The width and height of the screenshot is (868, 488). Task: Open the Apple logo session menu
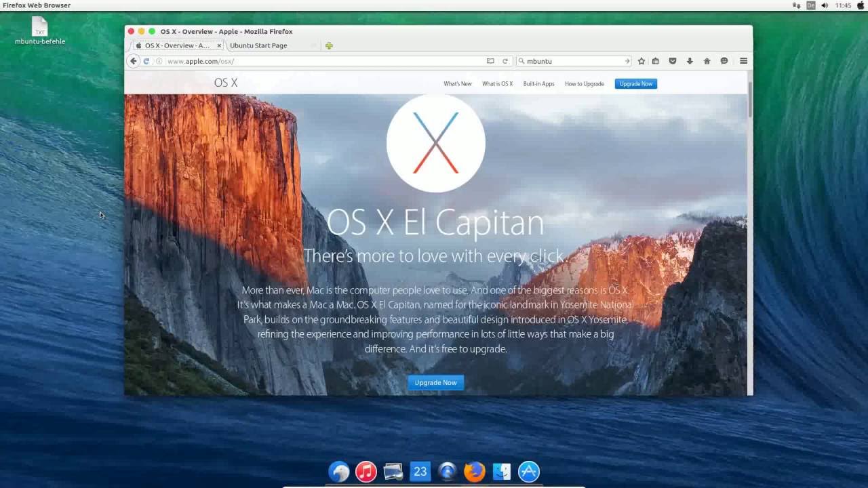(861, 5)
